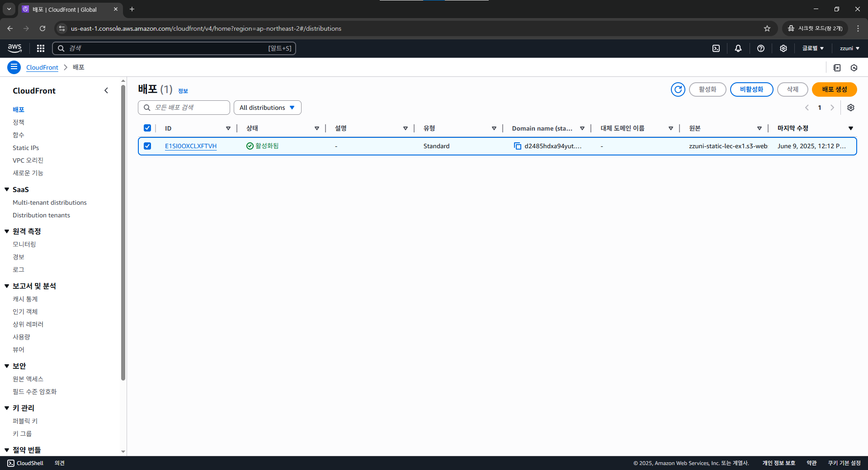This screenshot has width=868, height=470.
Task: Open VPC 오리진 in the side navigation
Action: pyautogui.click(x=28, y=160)
